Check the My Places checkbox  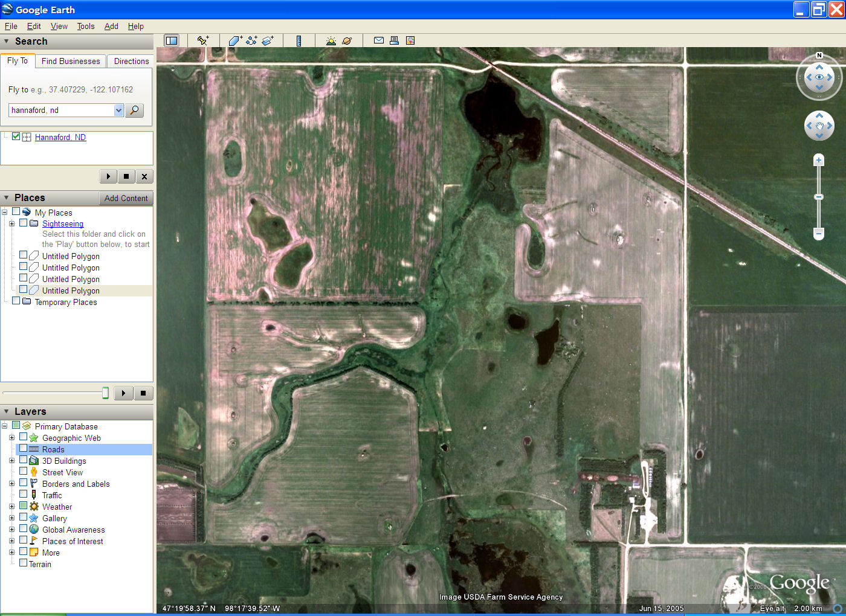(x=16, y=212)
